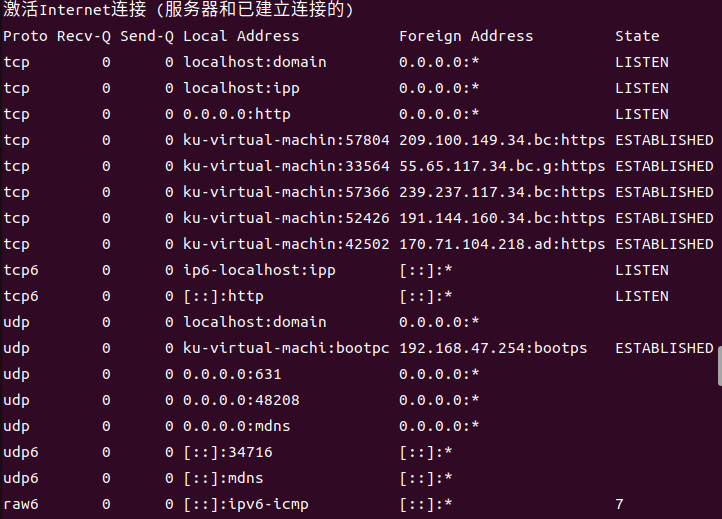Click local address ku-virtual-machin:57804

click(x=286, y=140)
